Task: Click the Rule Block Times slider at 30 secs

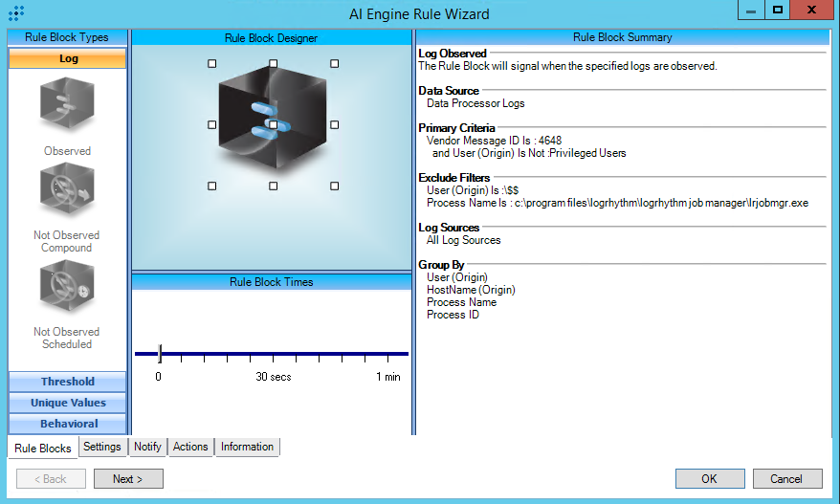Action: tap(274, 354)
